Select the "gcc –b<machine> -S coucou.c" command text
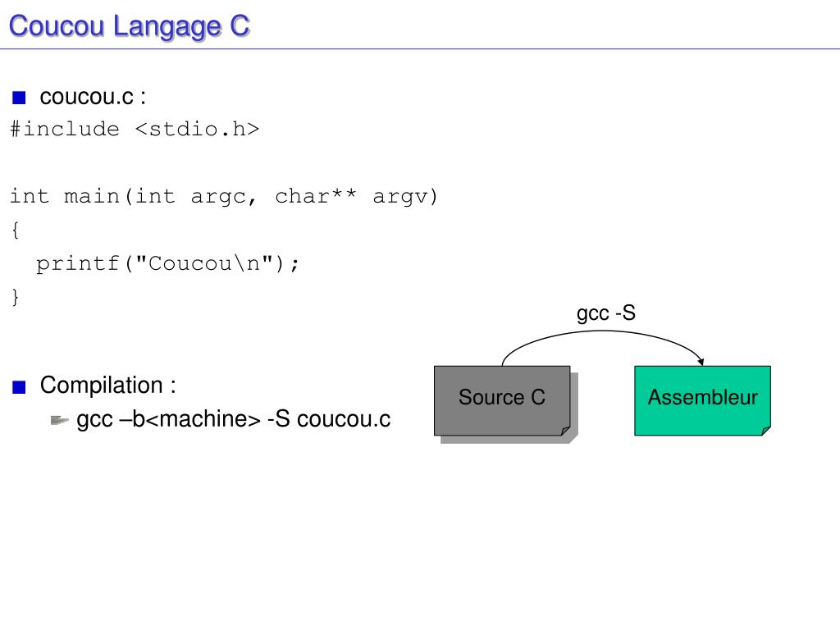 click(x=234, y=419)
